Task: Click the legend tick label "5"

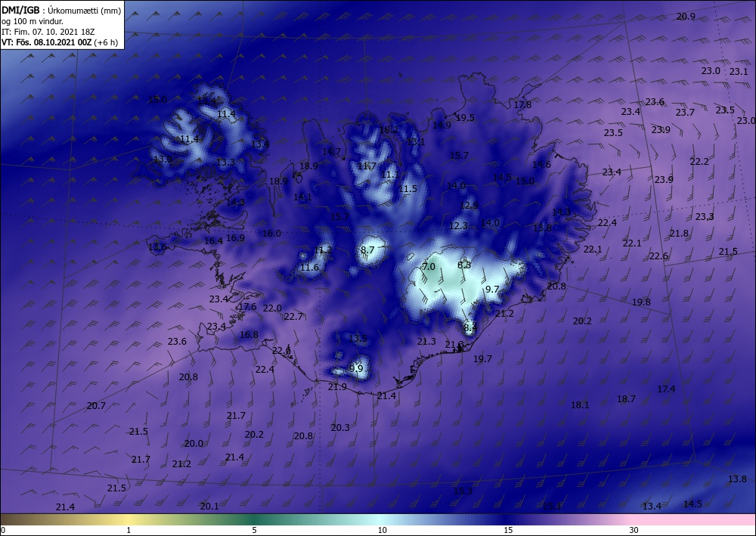Action: [254, 530]
